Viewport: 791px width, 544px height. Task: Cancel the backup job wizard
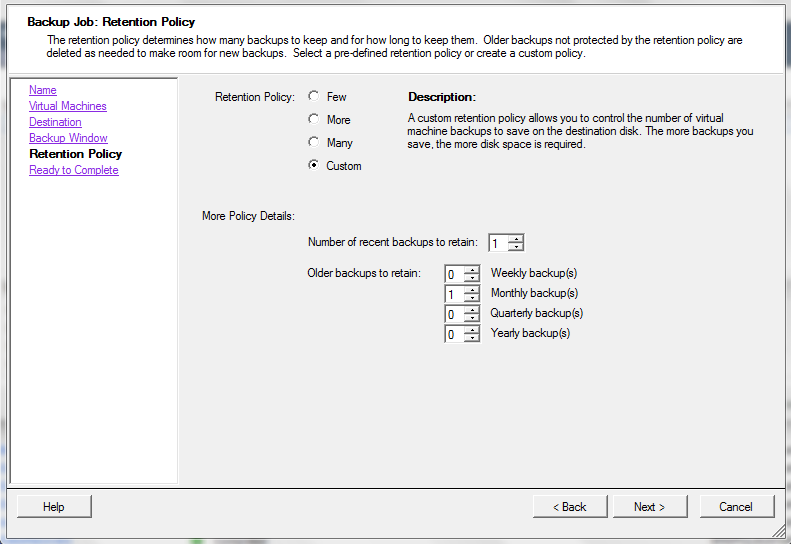coord(737,507)
